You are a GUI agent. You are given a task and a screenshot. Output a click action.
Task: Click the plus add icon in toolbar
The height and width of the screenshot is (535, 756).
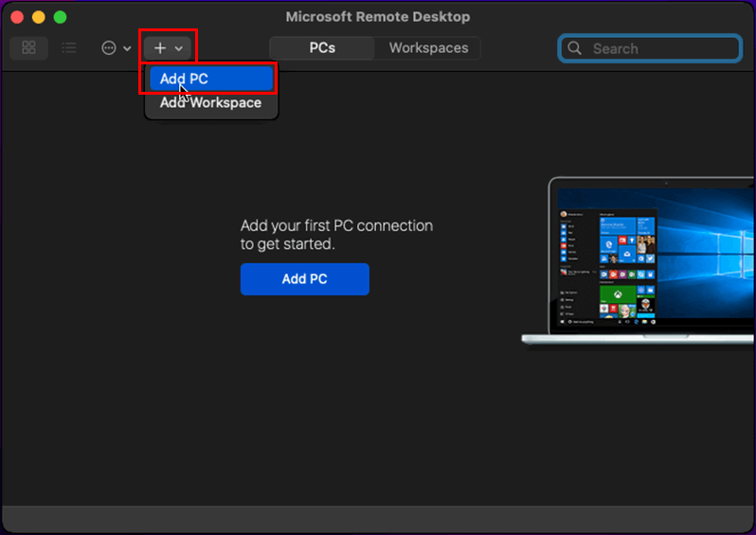pyautogui.click(x=160, y=48)
